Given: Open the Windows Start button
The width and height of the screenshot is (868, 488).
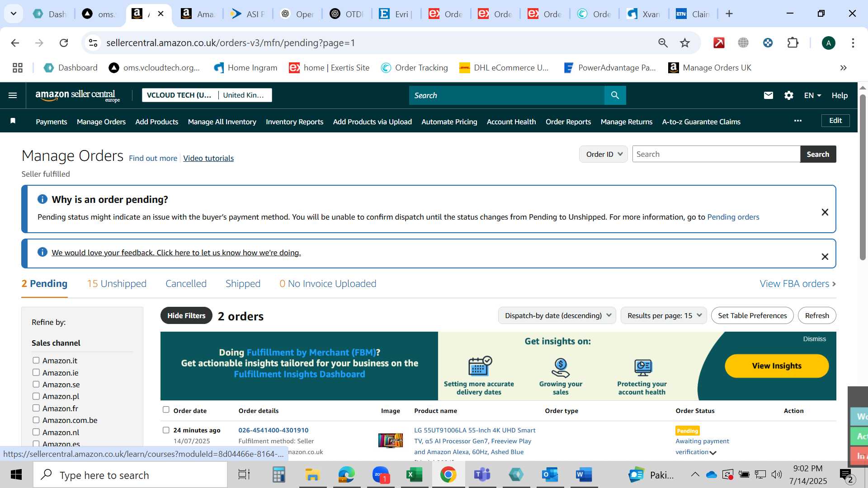Looking at the screenshot, I should pyautogui.click(x=16, y=475).
